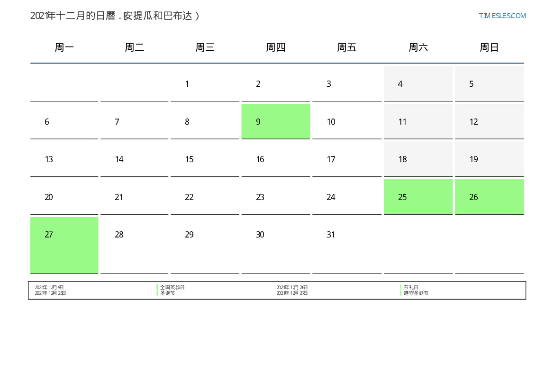The width and height of the screenshot is (554, 392).
Task: Select the 节礼日 legend entry
Action: (x=411, y=287)
